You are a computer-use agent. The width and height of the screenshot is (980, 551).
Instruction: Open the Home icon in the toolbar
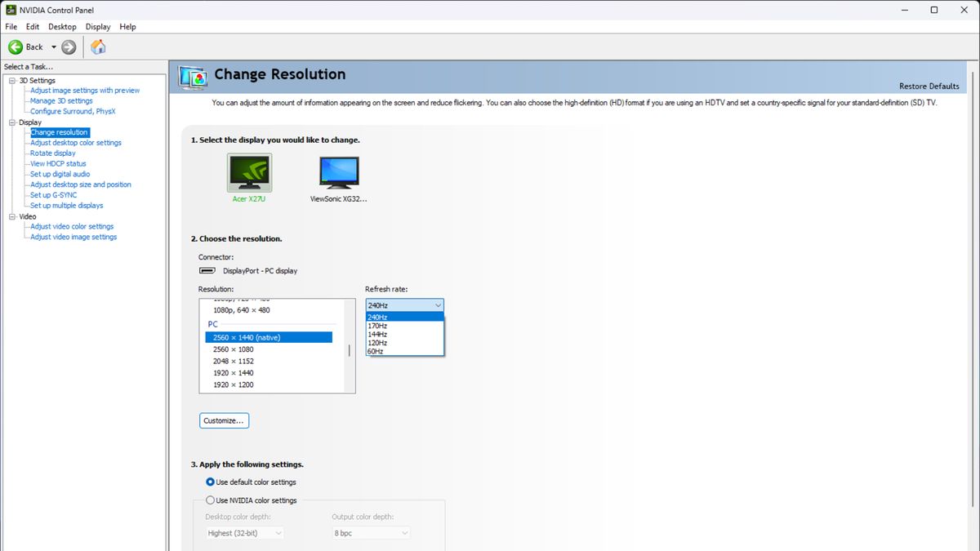pos(98,47)
